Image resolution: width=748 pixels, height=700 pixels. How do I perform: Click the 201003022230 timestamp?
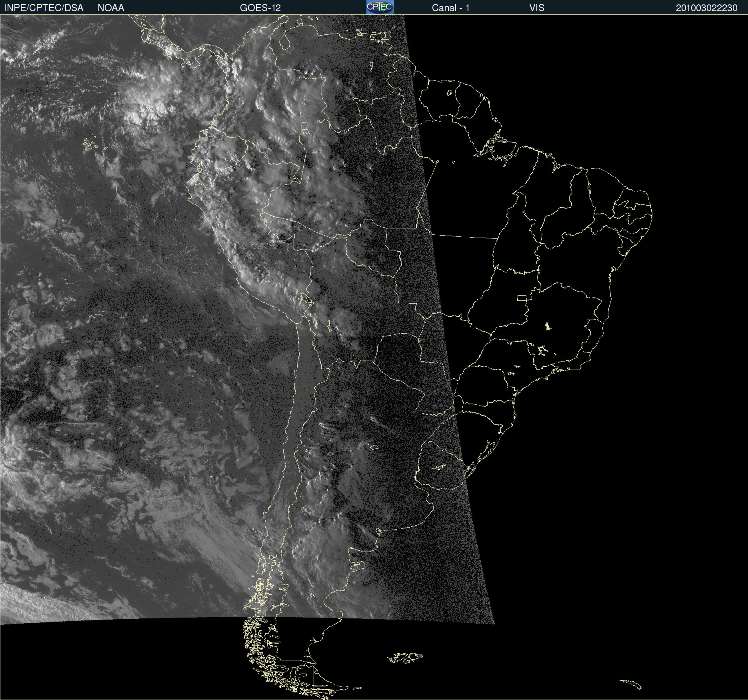tap(706, 8)
